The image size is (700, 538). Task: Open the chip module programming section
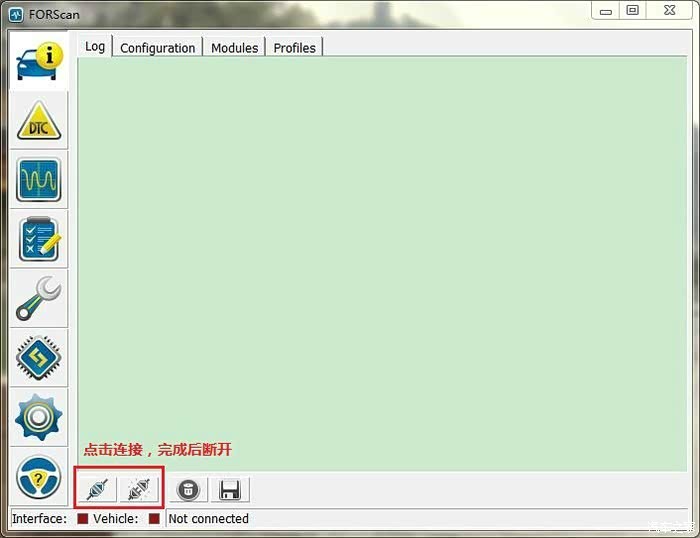39,358
